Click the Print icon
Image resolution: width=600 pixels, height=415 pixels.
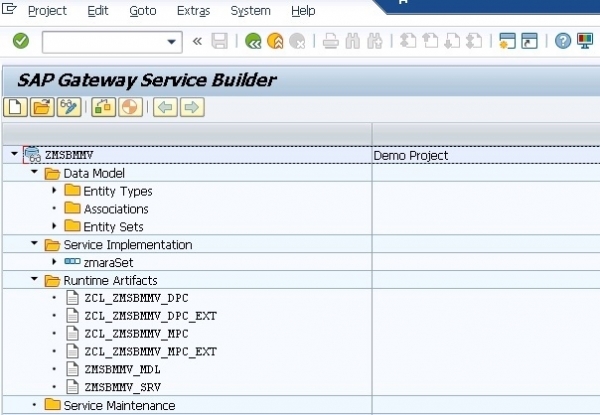(x=330, y=41)
